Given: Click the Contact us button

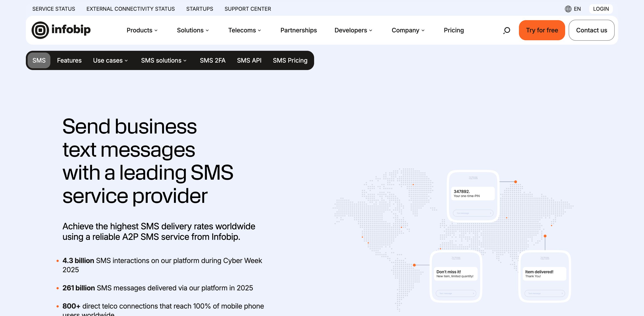Looking at the screenshot, I should tap(591, 30).
